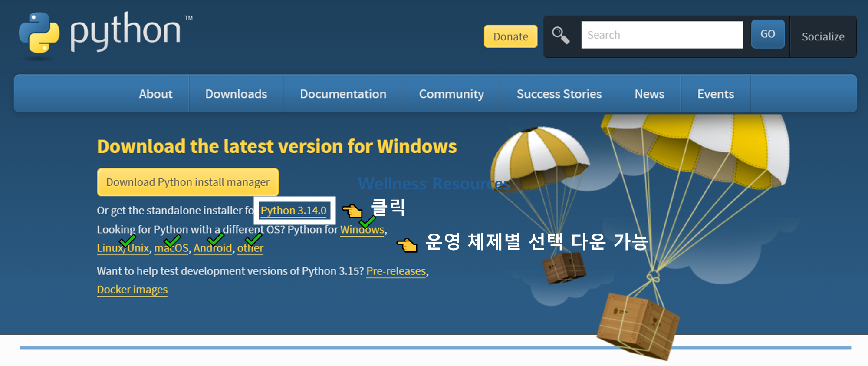Viewport: 868px width, 366px height.
Task: Click the Python 3.14.0 installer link
Action: coord(293,211)
